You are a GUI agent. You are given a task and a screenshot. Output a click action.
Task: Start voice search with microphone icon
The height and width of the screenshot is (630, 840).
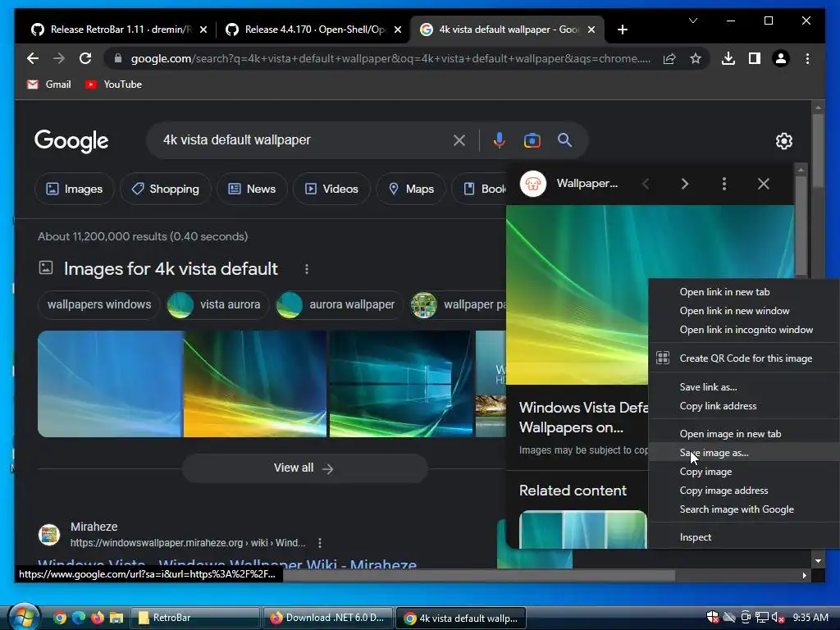click(x=499, y=140)
